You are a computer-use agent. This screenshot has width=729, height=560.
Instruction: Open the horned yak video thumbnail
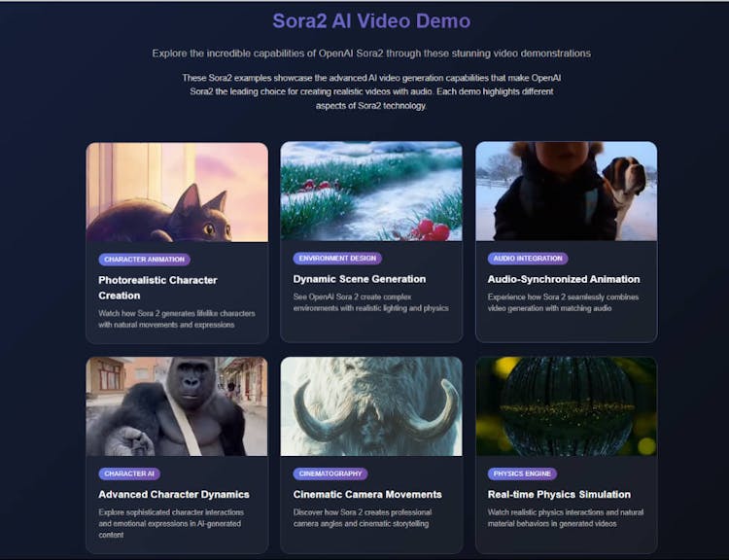pyautogui.click(x=371, y=406)
